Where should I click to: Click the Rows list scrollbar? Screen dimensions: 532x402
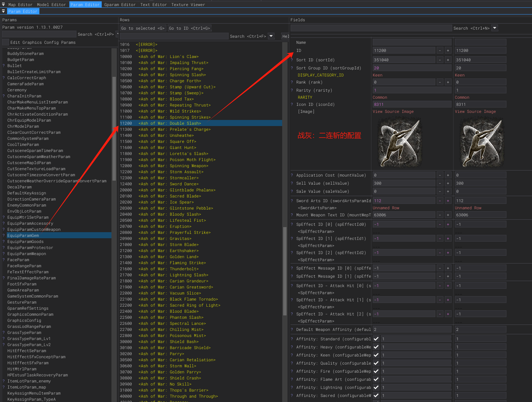pyautogui.click(x=285, y=271)
